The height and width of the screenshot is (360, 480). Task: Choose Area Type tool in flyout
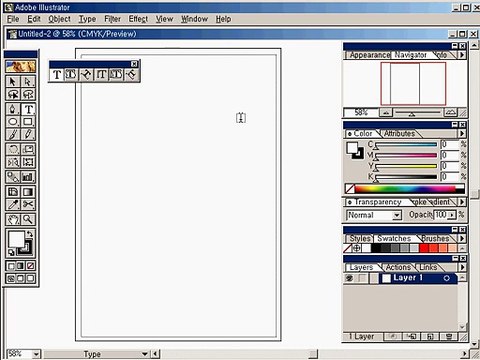[71, 75]
